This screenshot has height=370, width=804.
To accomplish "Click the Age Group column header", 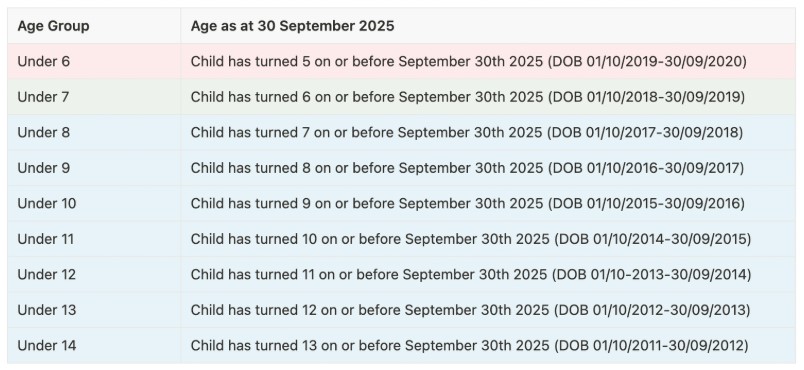I will point(53,26).
